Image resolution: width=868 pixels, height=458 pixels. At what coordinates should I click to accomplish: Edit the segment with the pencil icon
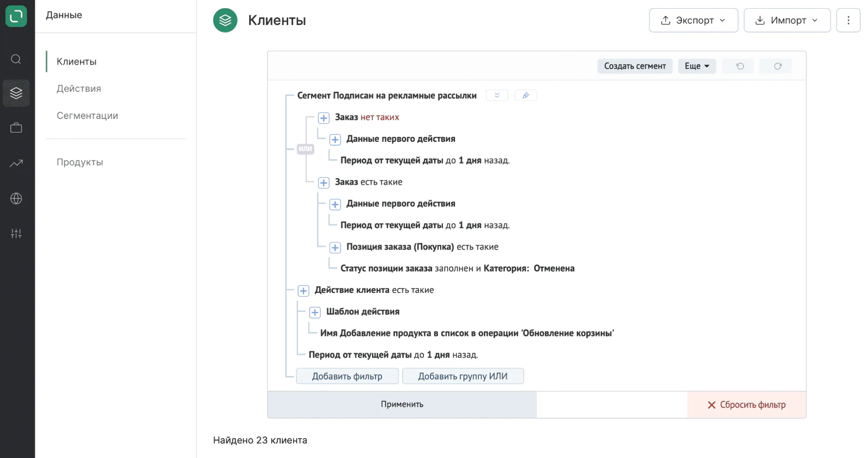[525, 96]
